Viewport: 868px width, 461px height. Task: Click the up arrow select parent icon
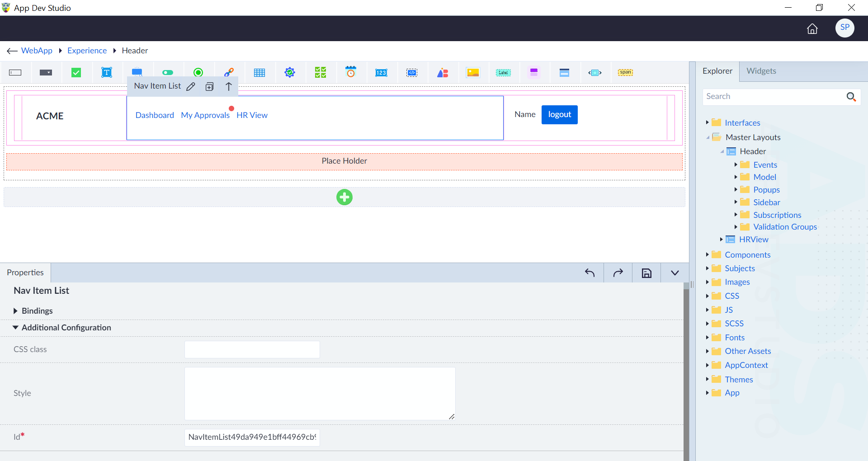click(229, 86)
